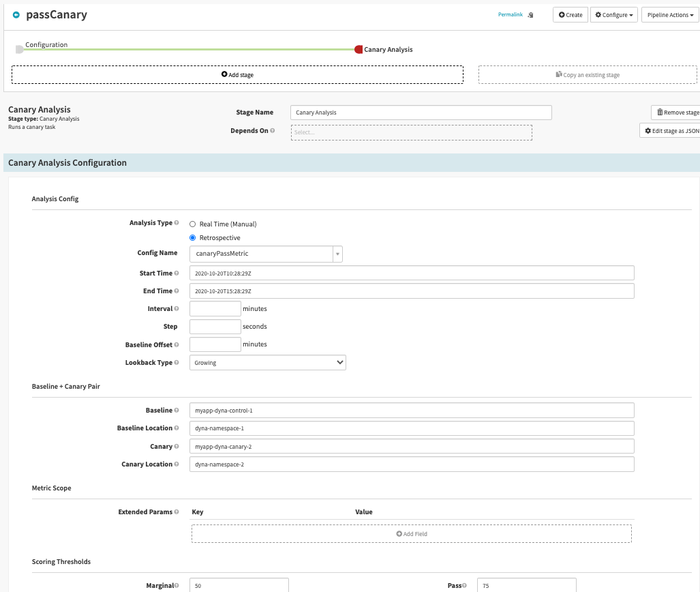The width and height of the screenshot is (700, 592).
Task: Click the Permalink link
Action: [510, 14]
